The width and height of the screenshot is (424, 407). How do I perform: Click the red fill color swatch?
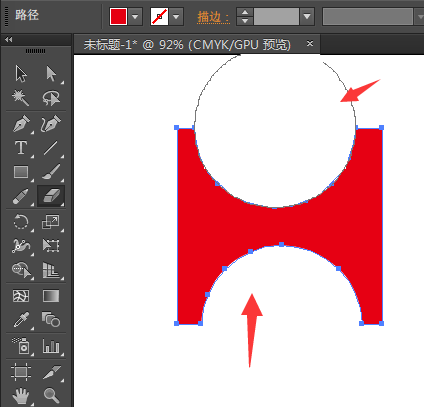tap(118, 16)
